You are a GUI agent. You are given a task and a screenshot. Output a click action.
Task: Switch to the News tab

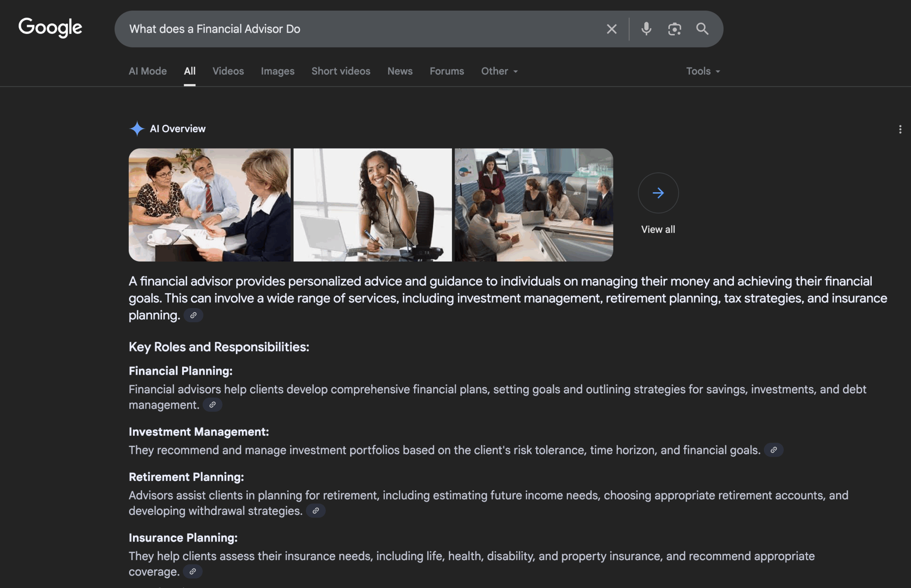coord(400,71)
